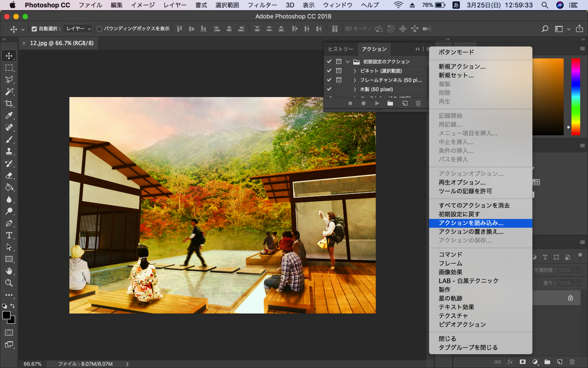
Task: Click the rainbow hue slider strip
Action: click(576, 97)
